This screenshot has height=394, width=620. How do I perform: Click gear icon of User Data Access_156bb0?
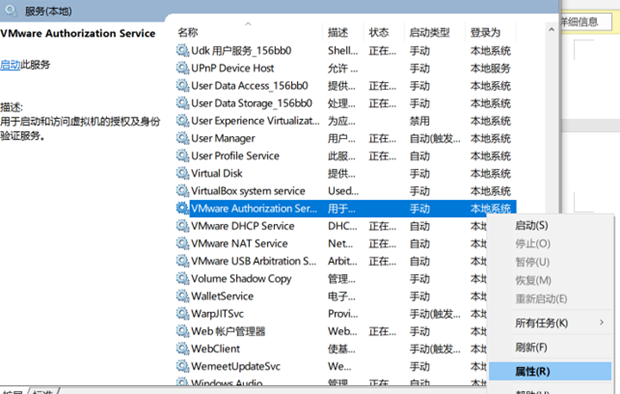[x=182, y=85]
